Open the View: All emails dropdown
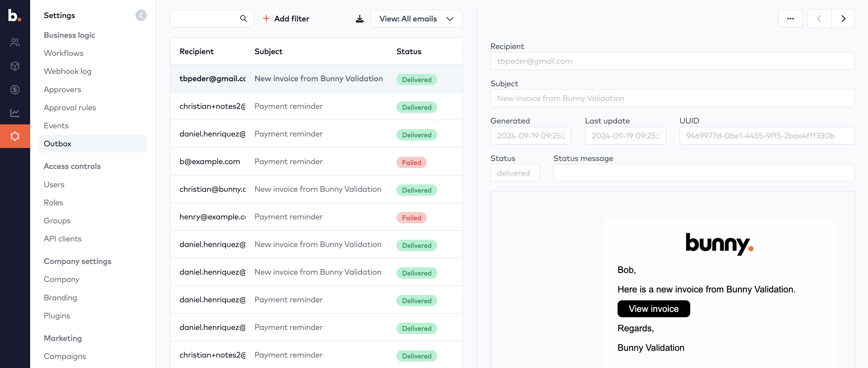Screen dimensions: 868x368 pos(416,19)
